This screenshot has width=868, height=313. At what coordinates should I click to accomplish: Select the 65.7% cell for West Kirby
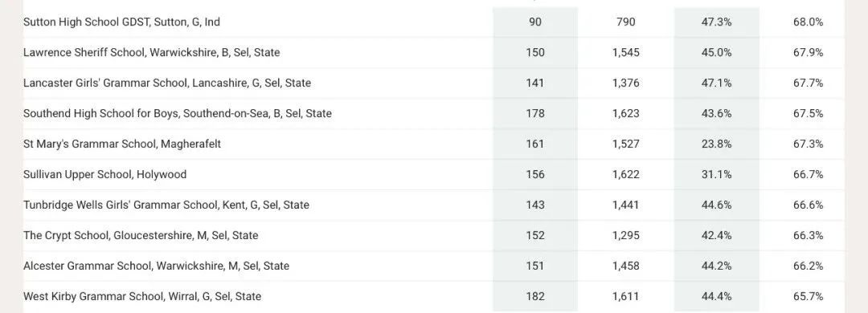coord(809,296)
